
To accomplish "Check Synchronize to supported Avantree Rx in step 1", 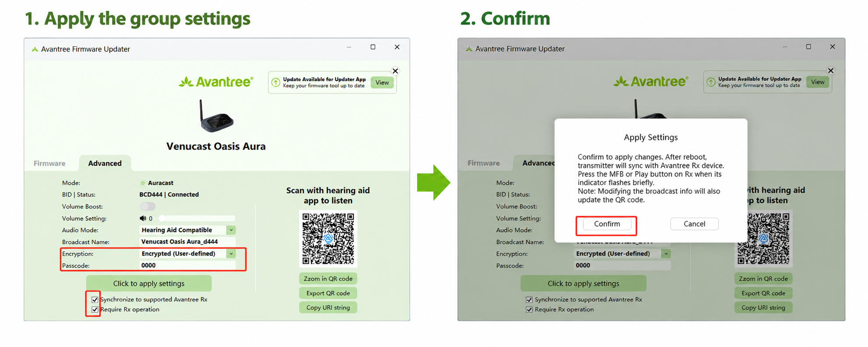I will coord(95,300).
